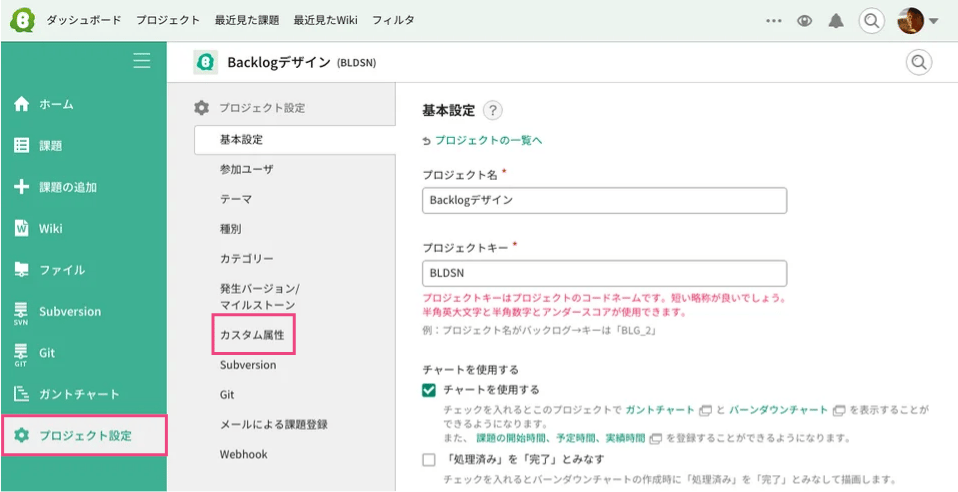The image size is (958, 492).
Task: Open 発生バージョン/マイルストーン settings
Action: point(260,296)
